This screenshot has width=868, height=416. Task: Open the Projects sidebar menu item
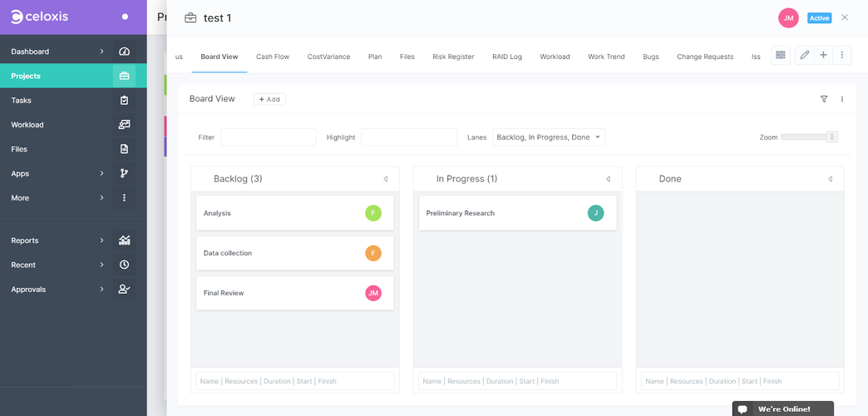tap(73, 76)
